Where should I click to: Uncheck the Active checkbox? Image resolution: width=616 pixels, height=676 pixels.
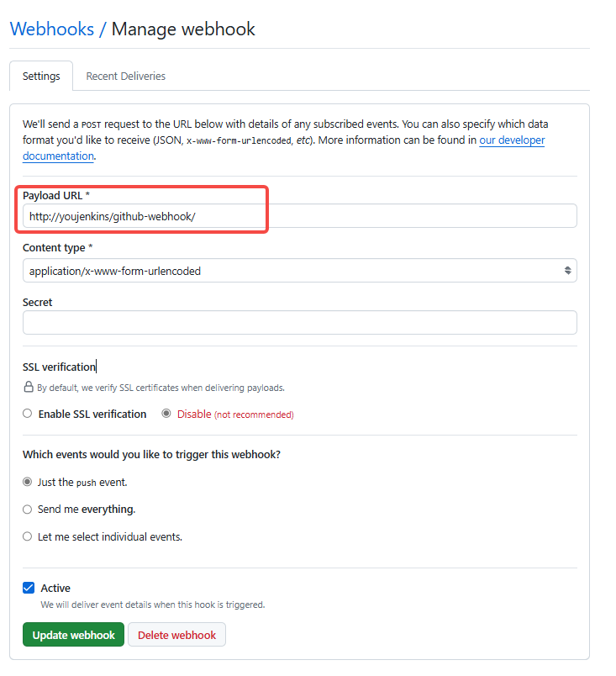[x=29, y=588]
